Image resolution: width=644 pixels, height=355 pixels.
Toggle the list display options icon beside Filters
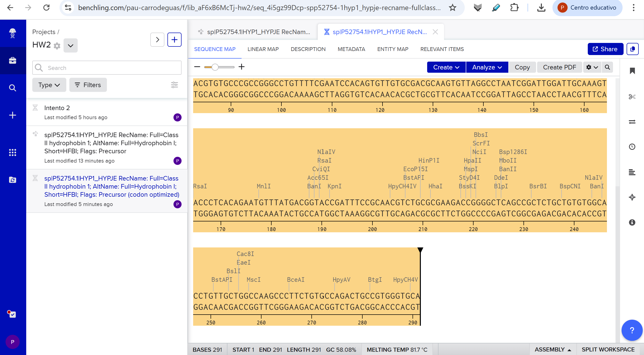[174, 85]
